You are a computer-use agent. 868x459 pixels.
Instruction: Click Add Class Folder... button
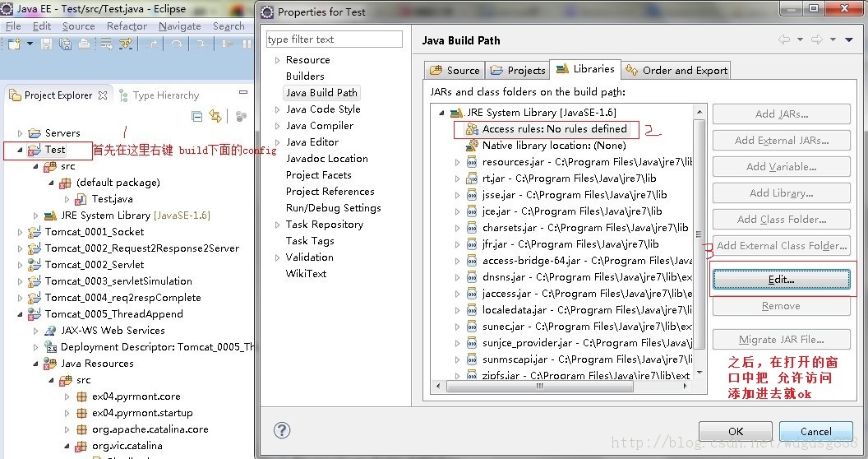tap(781, 220)
